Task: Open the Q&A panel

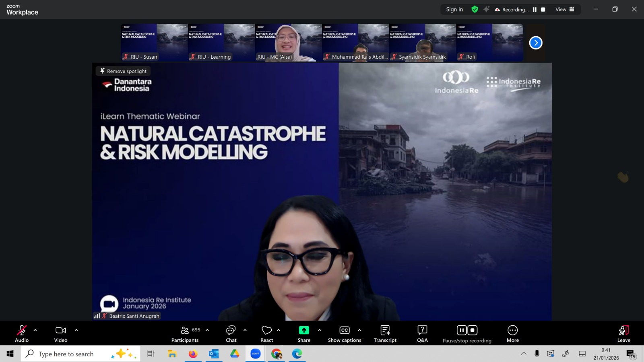Action: pos(422,333)
